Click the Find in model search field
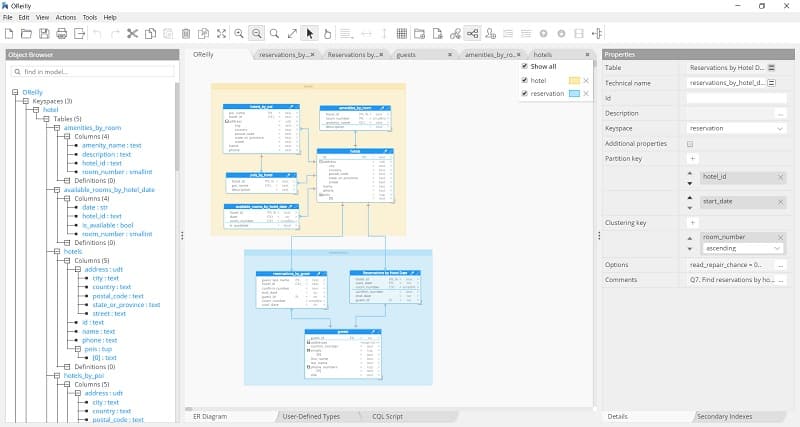This screenshot has height=427, width=800. pos(92,72)
